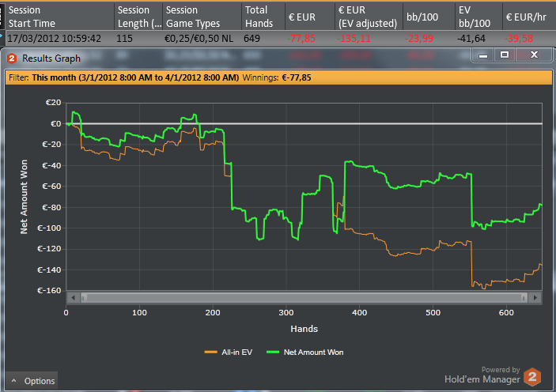Sort by Session Game Types column

202,17
